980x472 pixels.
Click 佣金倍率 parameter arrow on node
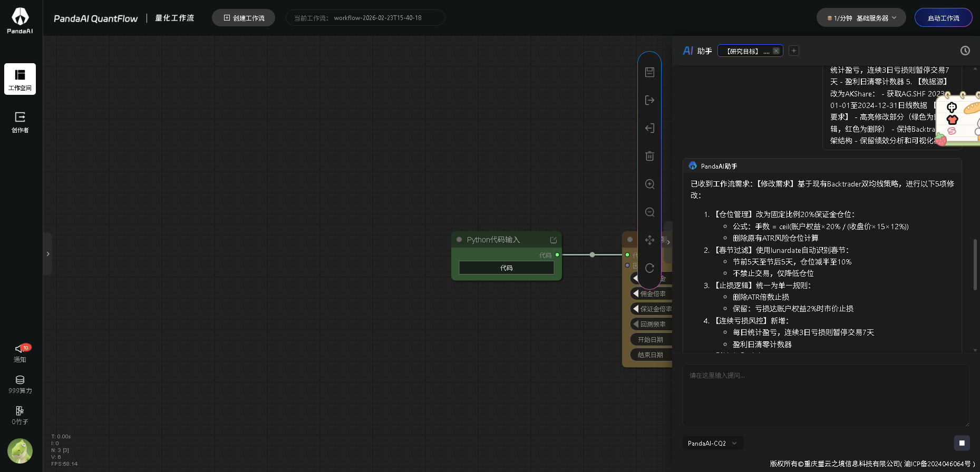pos(636,293)
